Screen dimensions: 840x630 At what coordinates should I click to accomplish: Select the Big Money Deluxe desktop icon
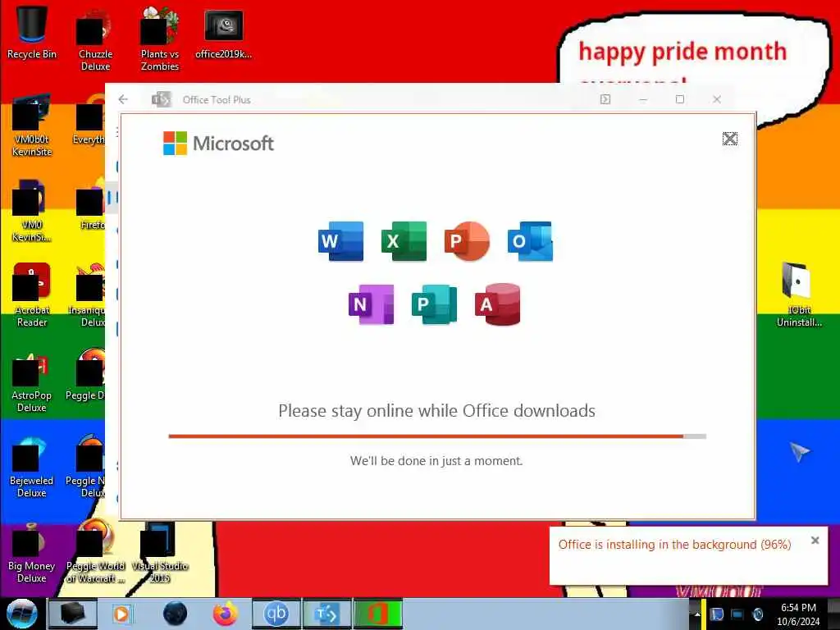(x=32, y=553)
